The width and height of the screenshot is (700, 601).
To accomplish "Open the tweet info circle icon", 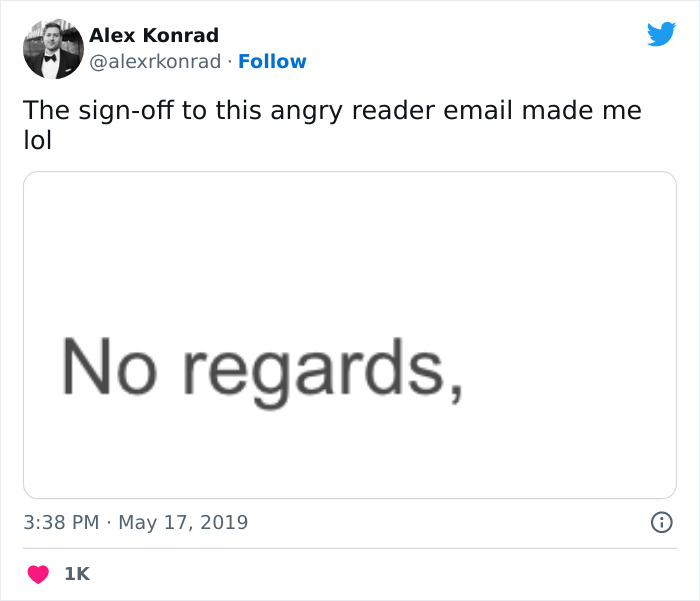I will point(660,522).
